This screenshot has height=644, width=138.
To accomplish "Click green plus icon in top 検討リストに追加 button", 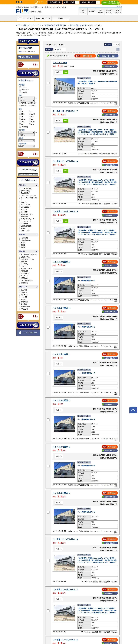I will [99, 56].
